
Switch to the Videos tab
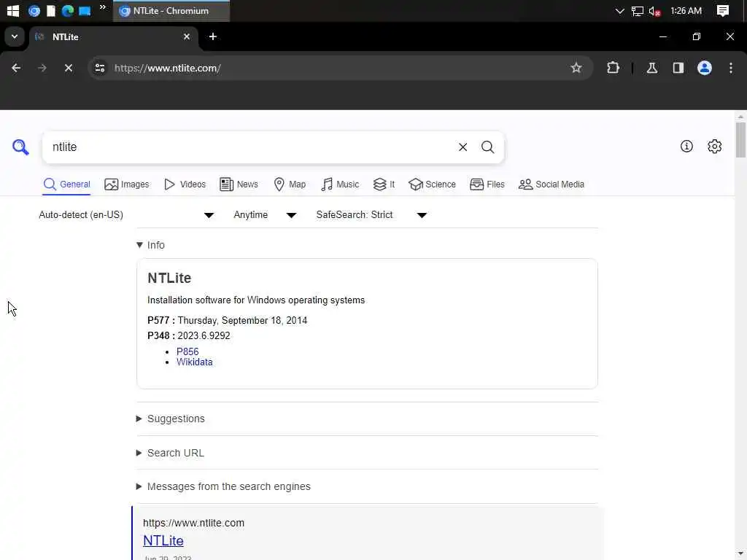185,184
